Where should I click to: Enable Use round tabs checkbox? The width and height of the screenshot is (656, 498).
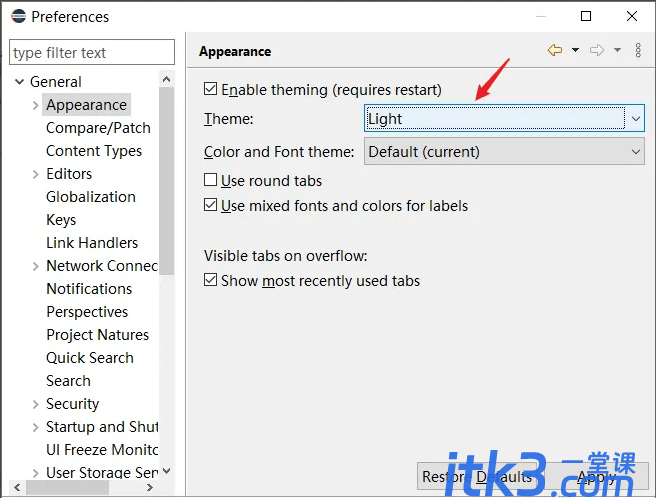[x=210, y=180]
